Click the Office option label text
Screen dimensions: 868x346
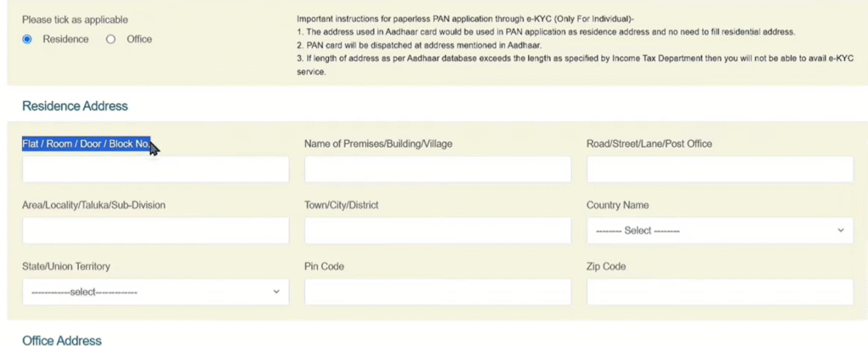139,39
